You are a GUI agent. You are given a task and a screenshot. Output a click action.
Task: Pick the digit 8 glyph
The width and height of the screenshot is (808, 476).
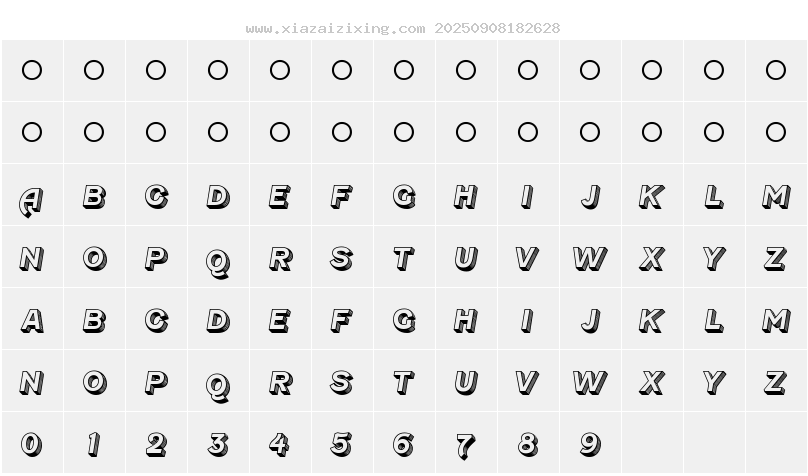pyautogui.click(x=528, y=443)
